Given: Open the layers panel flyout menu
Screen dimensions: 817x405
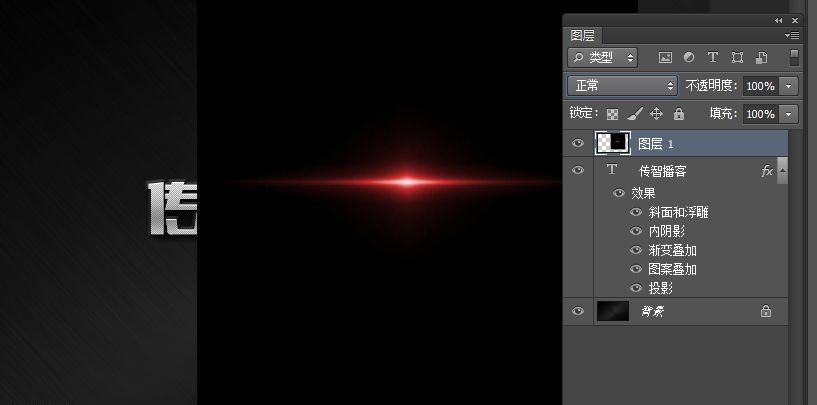Looking at the screenshot, I should (x=791, y=35).
